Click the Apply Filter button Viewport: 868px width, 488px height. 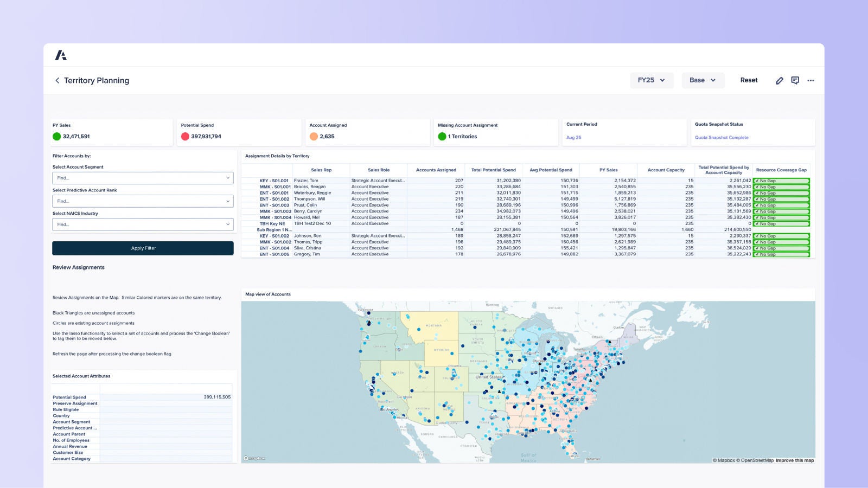tap(143, 248)
